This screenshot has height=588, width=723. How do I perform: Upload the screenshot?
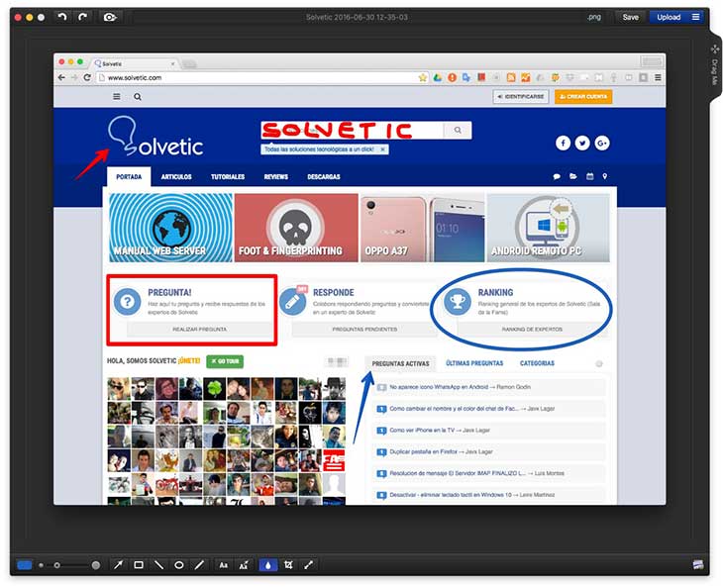(x=669, y=17)
